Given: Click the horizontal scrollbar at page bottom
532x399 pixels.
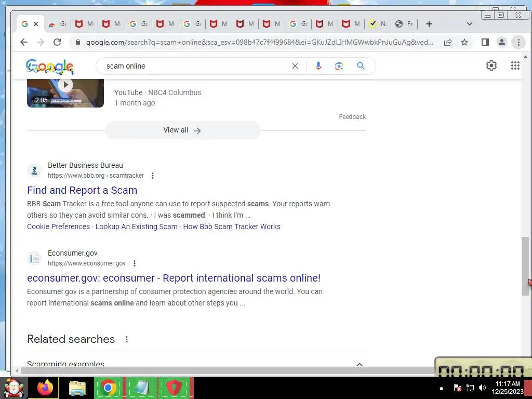Looking at the screenshot, I should coord(228,370).
